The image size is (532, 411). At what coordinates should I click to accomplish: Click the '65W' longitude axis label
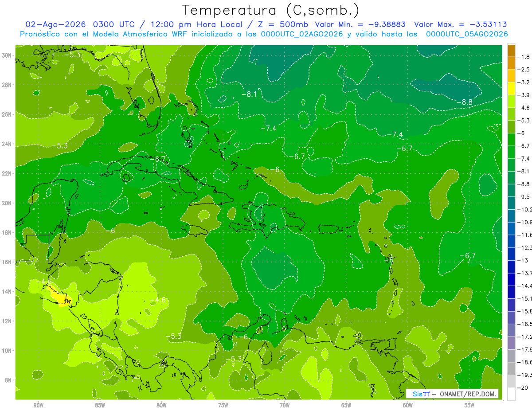[346, 405]
